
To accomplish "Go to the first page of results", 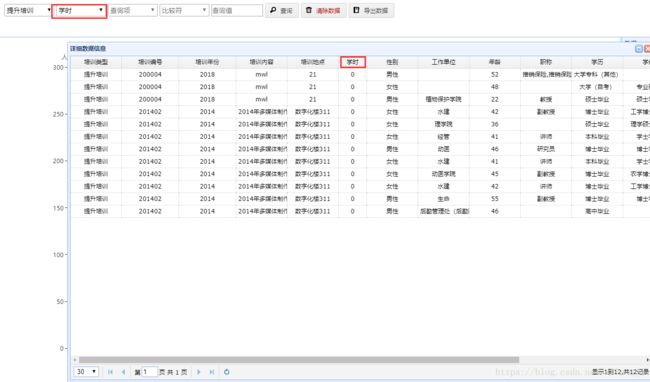I will coord(110,372).
